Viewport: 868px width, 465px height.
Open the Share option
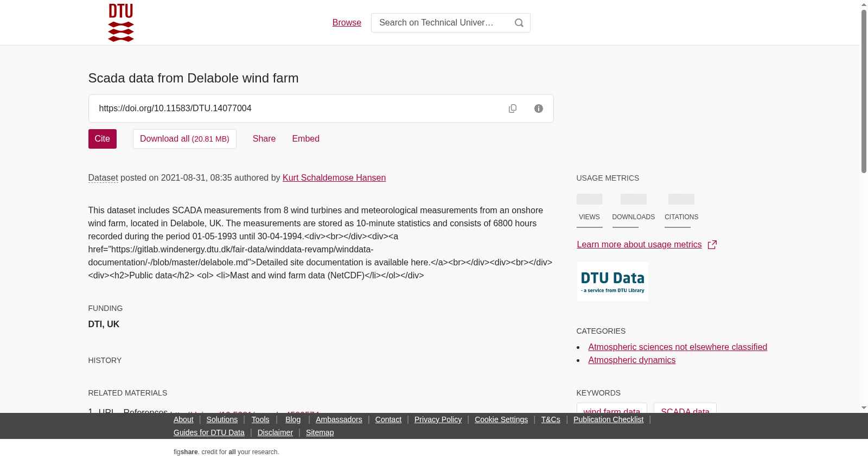click(x=264, y=139)
